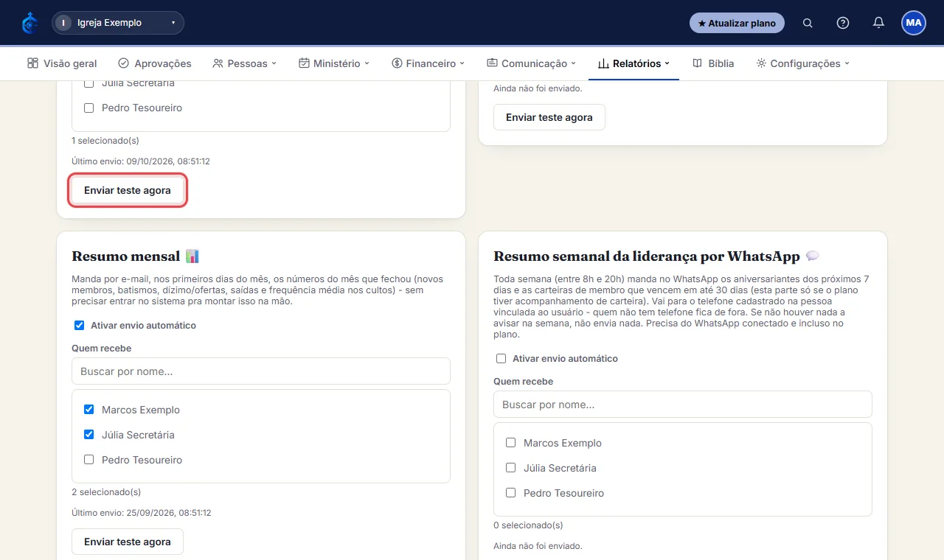Click the Configurações sun-shaped icon
Viewport: 944px width, 560px height.
pos(761,63)
